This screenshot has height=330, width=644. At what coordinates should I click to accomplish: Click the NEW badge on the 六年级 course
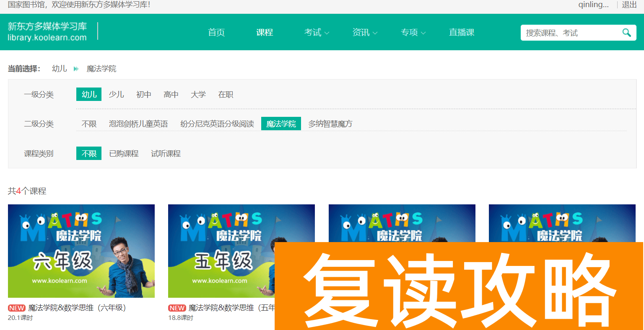tap(16, 307)
